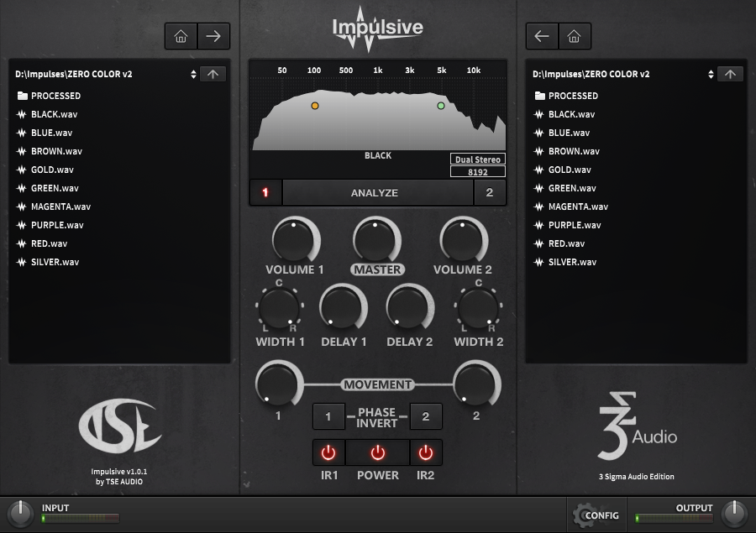
Task: Select RED.wav in left browser
Action: click(x=42, y=244)
